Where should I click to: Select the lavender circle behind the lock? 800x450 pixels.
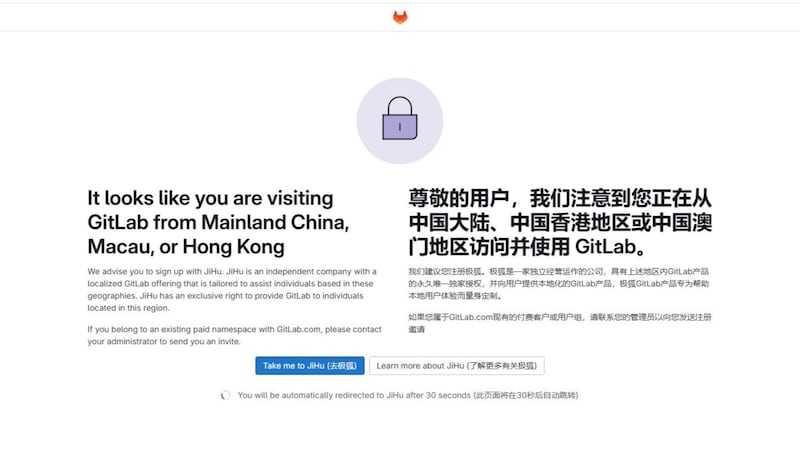coord(400,121)
